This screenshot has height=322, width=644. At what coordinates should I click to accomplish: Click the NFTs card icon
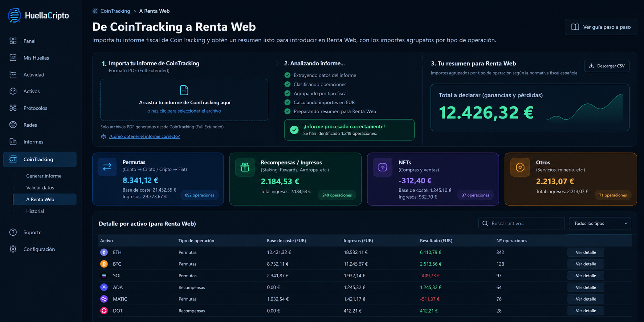click(x=383, y=167)
